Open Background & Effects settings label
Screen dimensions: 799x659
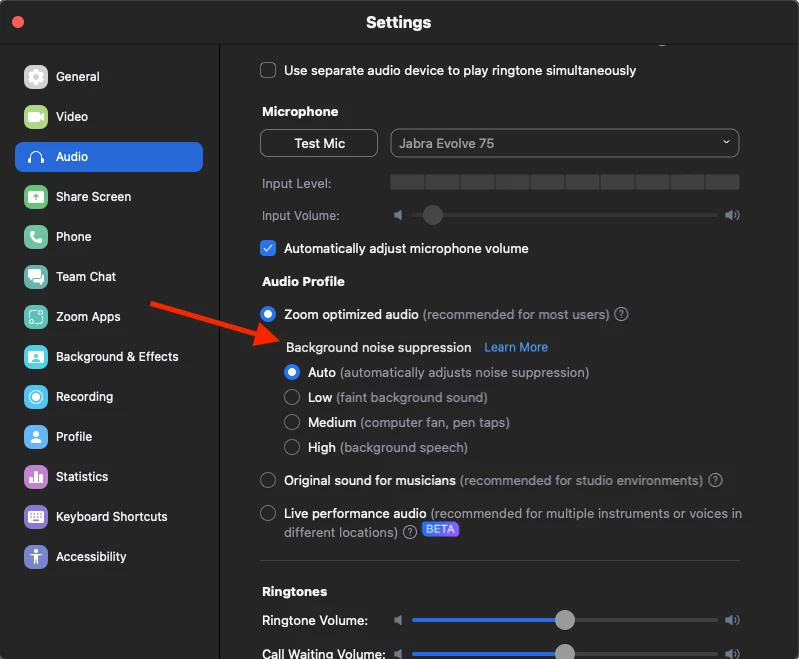pyautogui.click(x=117, y=357)
